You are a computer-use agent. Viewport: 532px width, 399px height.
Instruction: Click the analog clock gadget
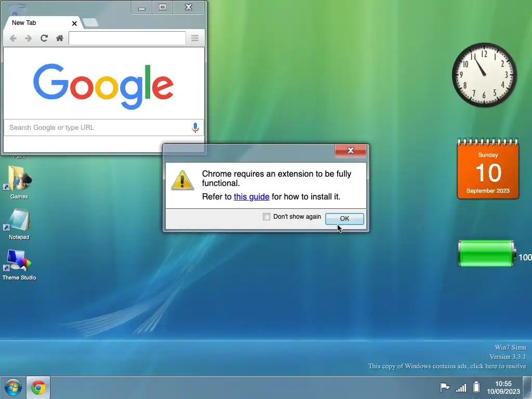point(484,75)
